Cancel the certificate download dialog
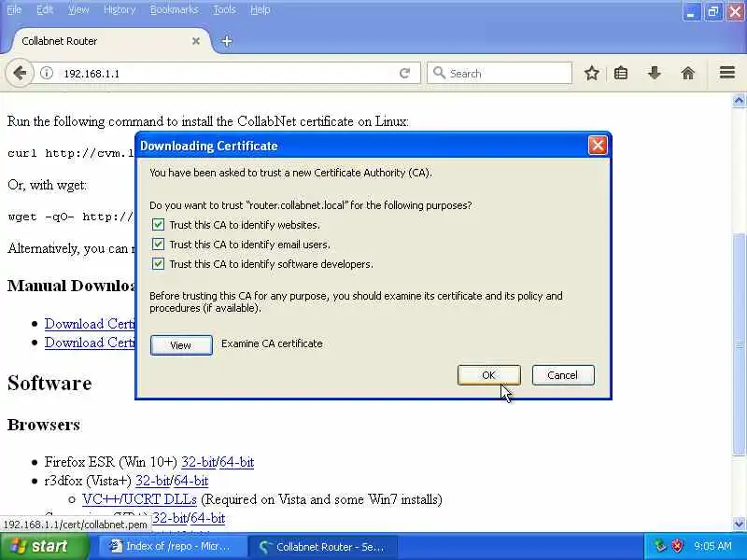This screenshot has width=747, height=560. (x=563, y=375)
